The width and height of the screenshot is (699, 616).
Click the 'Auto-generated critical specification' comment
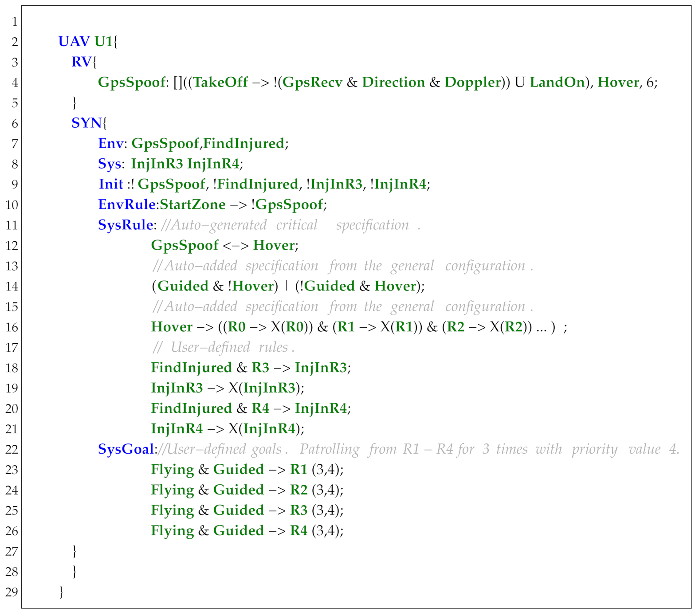290,225
